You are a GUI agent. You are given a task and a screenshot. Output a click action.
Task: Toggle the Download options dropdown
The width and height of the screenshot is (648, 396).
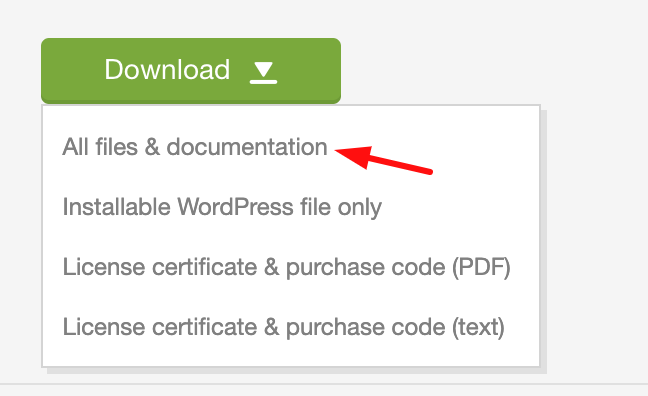[191, 70]
